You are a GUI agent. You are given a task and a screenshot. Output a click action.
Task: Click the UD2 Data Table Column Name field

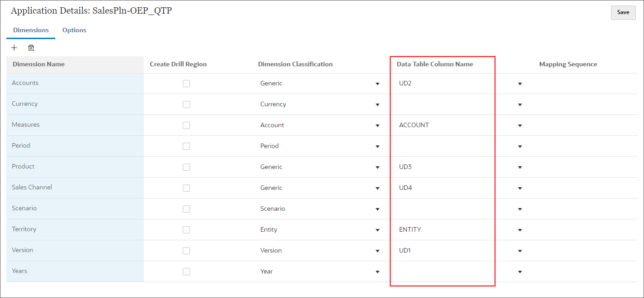pyautogui.click(x=435, y=84)
